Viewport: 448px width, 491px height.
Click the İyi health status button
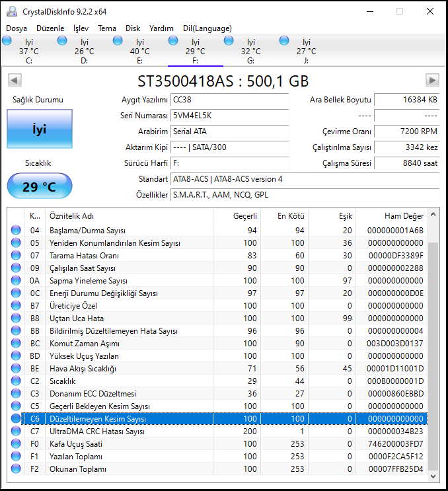point(40,130)
